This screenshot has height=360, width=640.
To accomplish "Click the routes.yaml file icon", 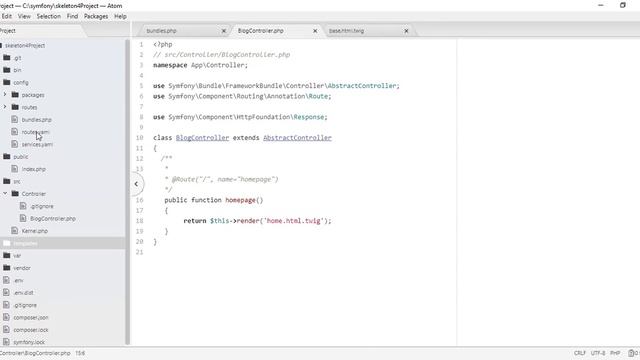I will [x=15, y=131].
